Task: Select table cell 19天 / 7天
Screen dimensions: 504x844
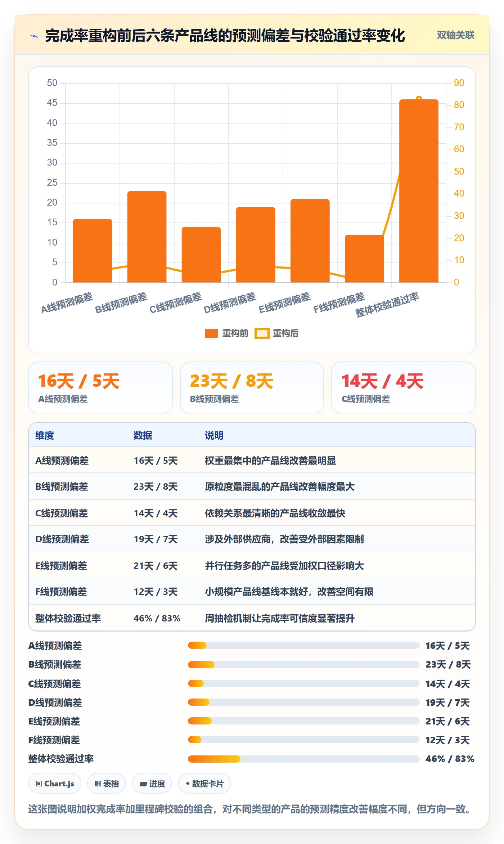Action: 156,539
